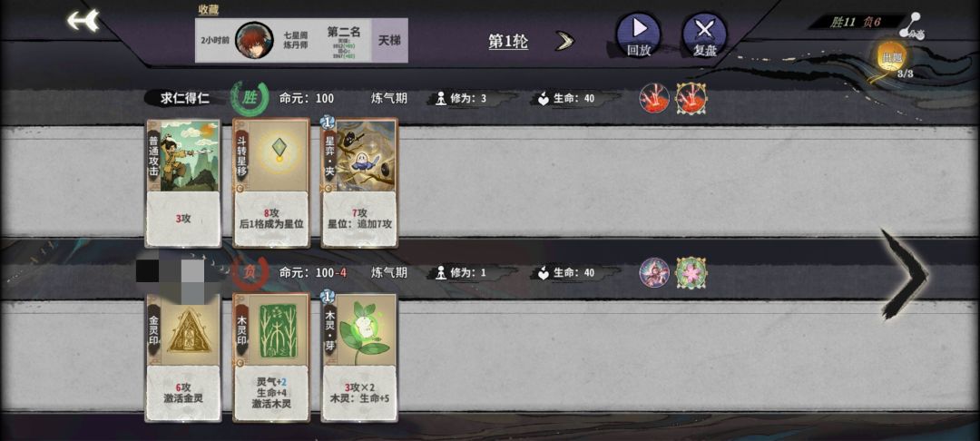Viewport: 980px width, 441px height.
Task: Tap the character portrait fate icon of losing player
Action: coord(654,273)
